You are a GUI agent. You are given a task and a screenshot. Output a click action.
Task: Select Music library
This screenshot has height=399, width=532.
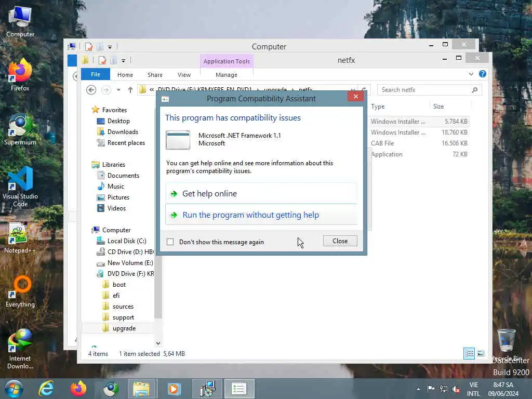coord(116,187)
